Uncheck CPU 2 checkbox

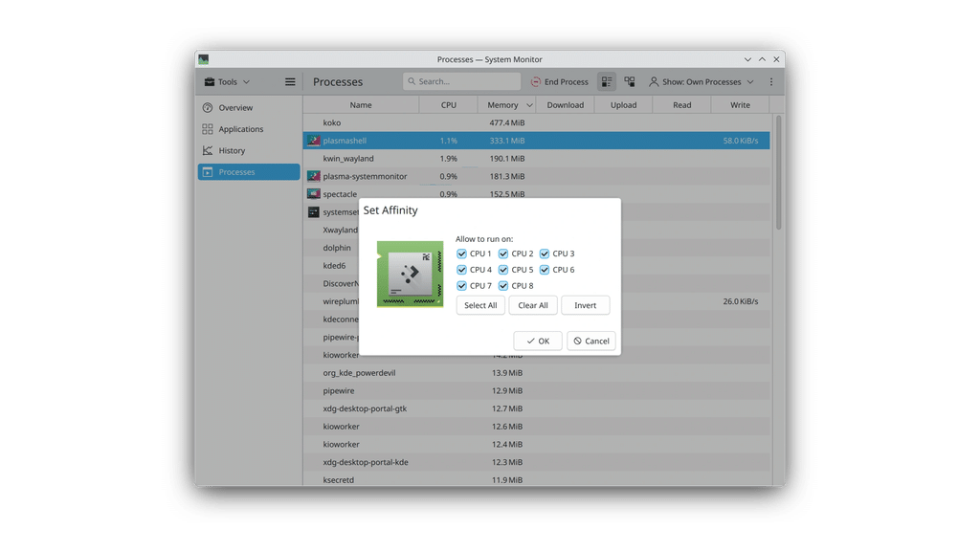coord(503,253)
